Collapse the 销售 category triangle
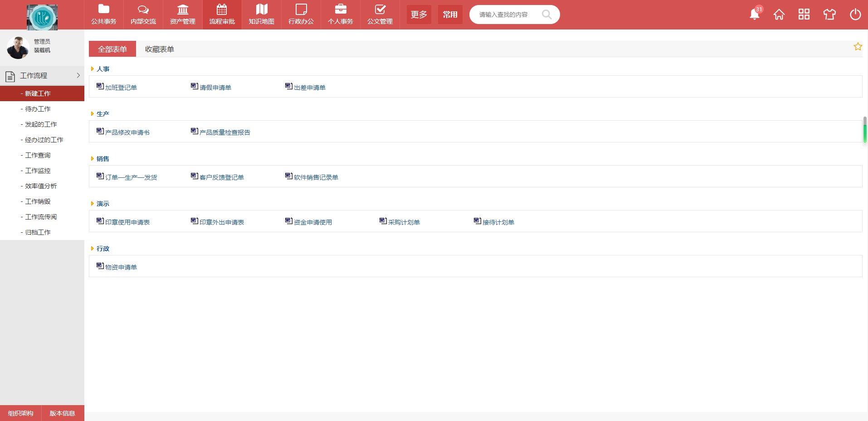The height and width of the screenshot is (421, 868). click(x=93, y=159)
